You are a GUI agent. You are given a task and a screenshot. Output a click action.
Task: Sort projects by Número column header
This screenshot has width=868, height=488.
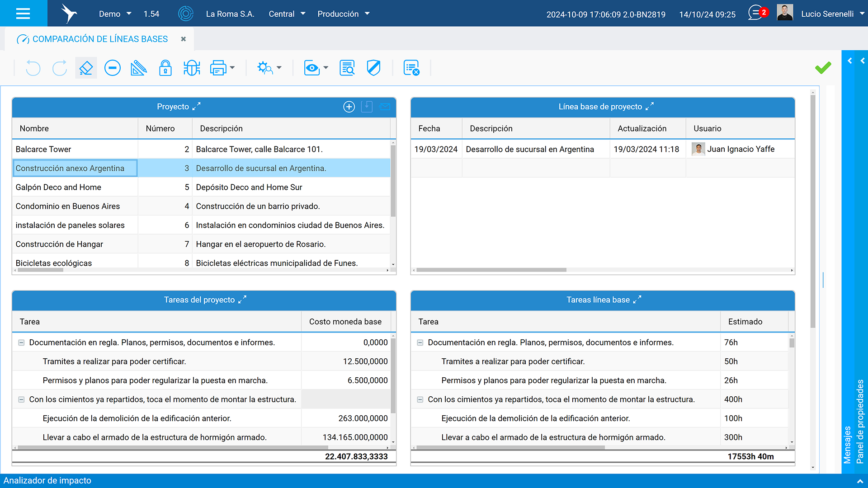click(x=165, y=128)
